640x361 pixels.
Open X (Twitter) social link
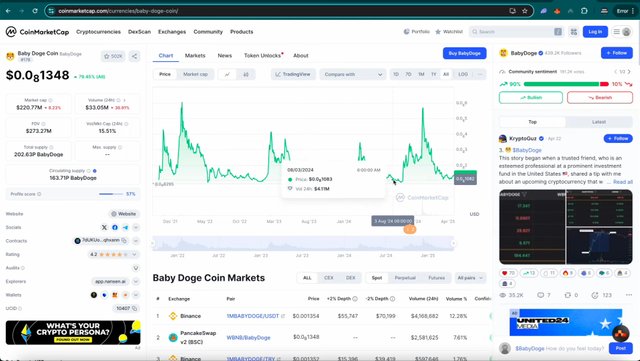104,227
